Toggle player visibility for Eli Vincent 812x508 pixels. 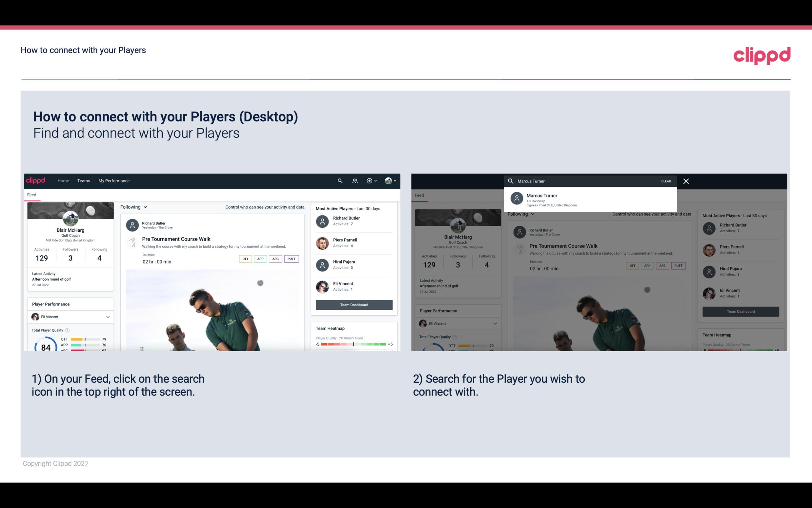click(108, 317)
